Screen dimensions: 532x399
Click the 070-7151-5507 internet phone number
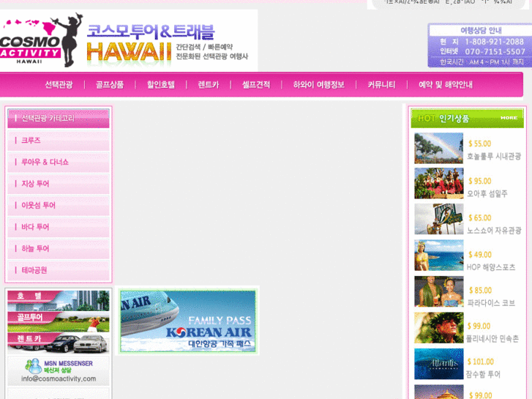pos(495,52)
